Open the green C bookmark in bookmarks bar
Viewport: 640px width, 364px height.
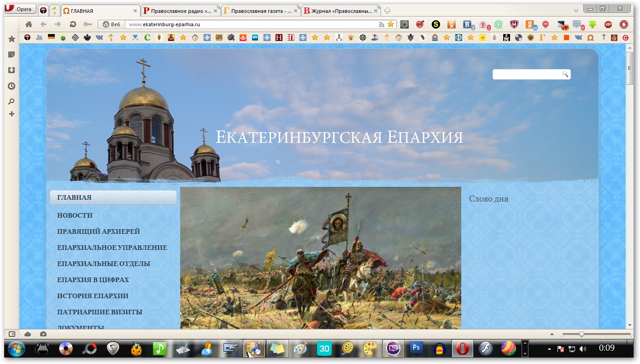[x=147, y=38]
